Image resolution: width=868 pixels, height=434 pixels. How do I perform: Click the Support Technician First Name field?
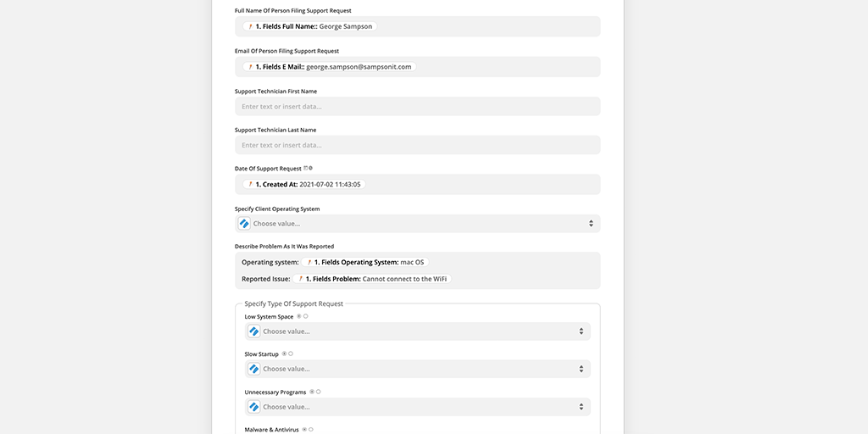click(x=417, y=107)
